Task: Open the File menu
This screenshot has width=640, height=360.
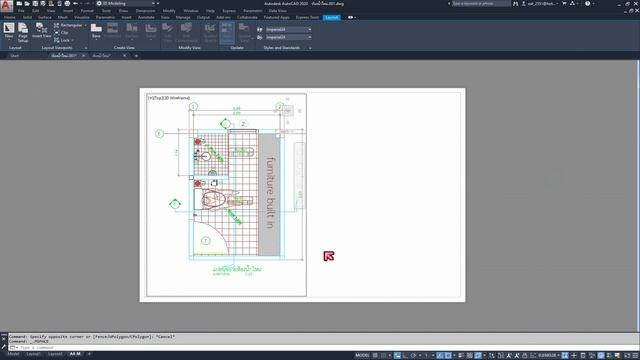Action: [21, 11]
